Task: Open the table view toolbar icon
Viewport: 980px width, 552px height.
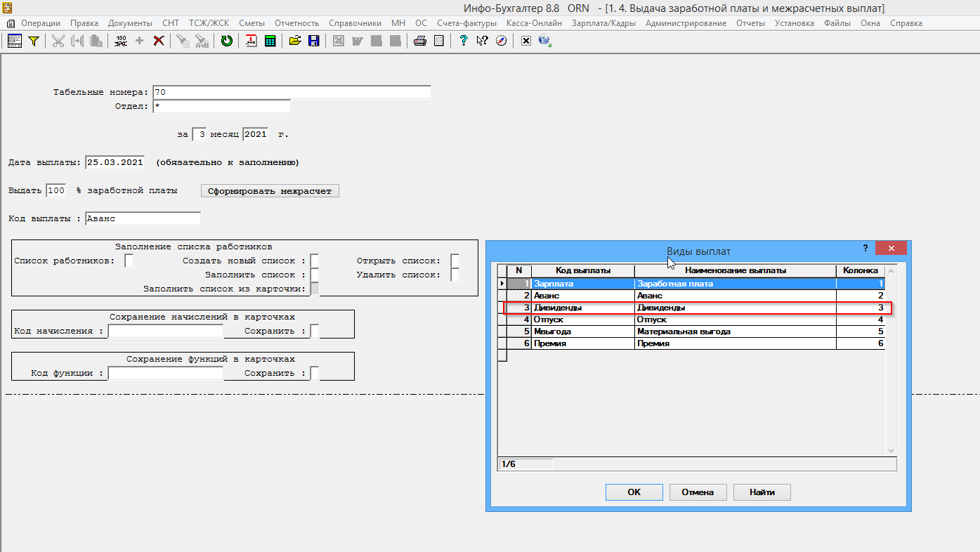Action: (15, 41)
